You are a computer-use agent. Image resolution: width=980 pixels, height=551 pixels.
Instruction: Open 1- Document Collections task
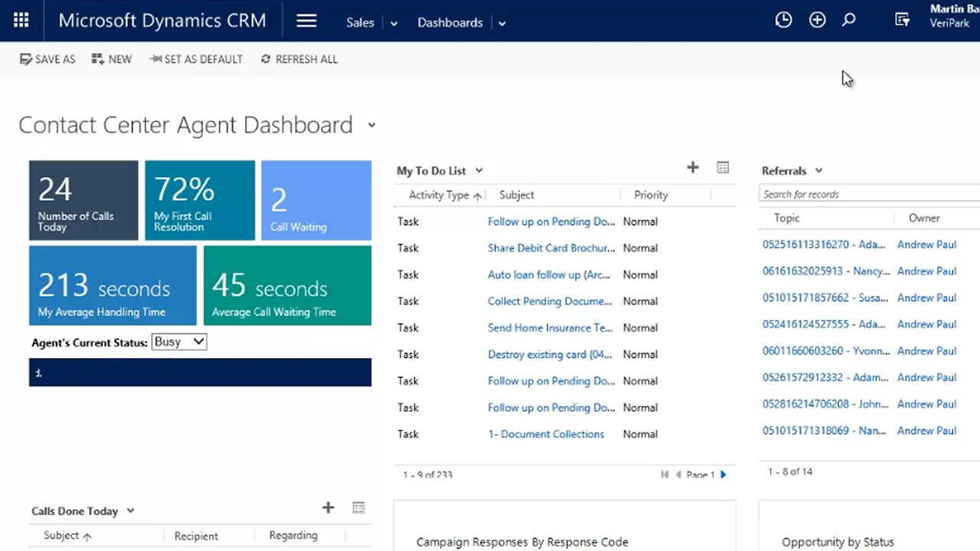click(546, 434)
